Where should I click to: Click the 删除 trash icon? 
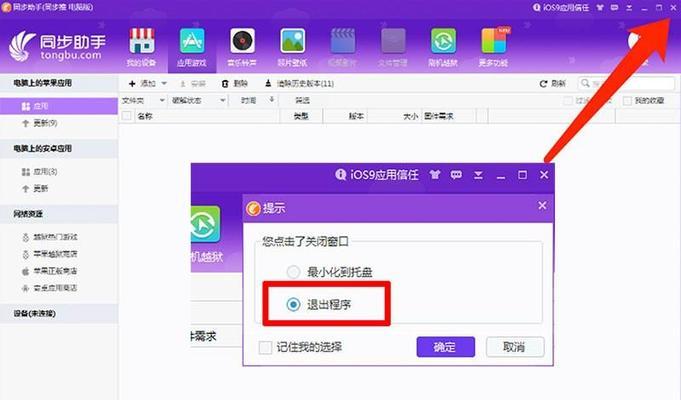click(x=225, y=83)
